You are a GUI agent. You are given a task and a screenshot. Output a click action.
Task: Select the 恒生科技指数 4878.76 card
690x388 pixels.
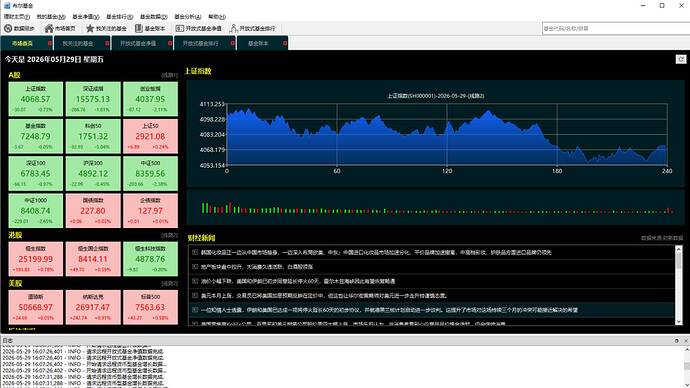150,259
